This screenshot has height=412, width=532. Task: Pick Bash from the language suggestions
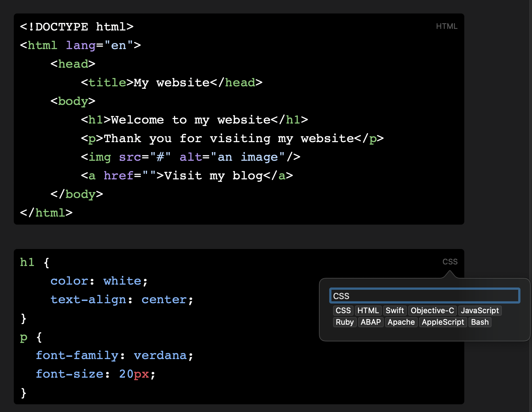(480, 322)
